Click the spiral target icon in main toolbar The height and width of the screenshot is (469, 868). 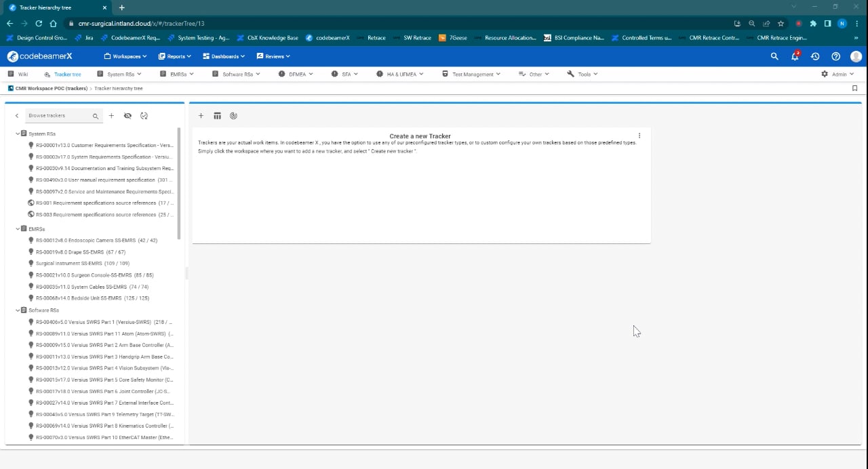click(x=233, y=116)
